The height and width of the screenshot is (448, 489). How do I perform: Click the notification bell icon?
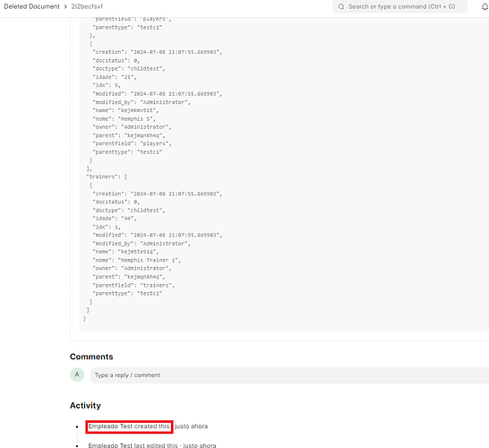tap(485, 6)
